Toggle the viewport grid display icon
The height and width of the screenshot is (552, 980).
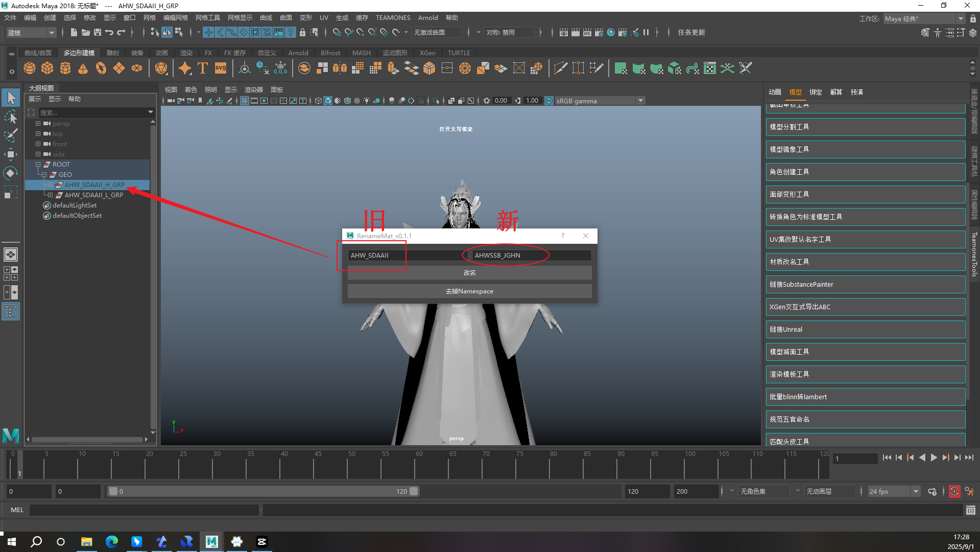[x=245, y=101]
